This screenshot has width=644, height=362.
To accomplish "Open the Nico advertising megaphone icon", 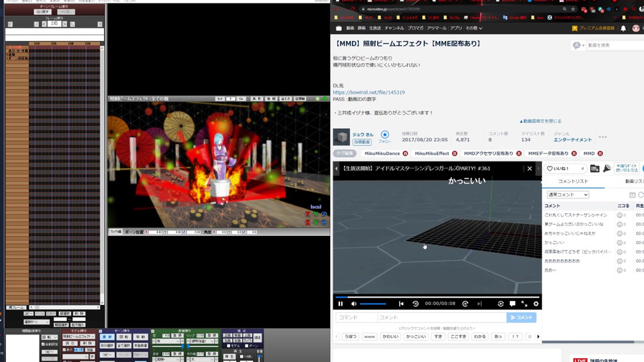I will click(607, 168).
